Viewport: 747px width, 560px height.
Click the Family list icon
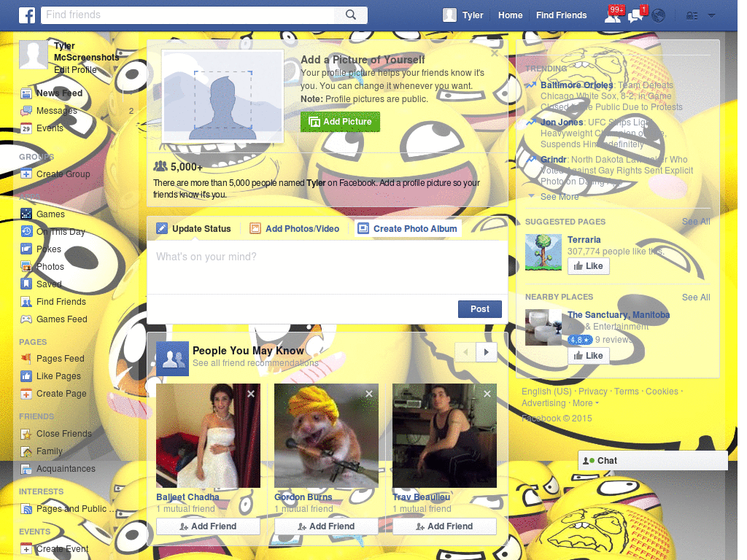tap(26, 451)
